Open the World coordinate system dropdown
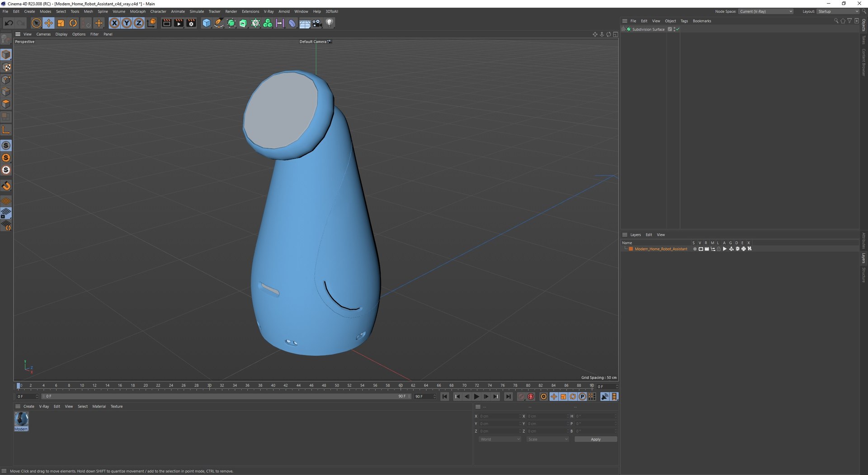Image resolution: width=868 pixels, height=475 pixels. pyautogui.click(x=500, y=439)
